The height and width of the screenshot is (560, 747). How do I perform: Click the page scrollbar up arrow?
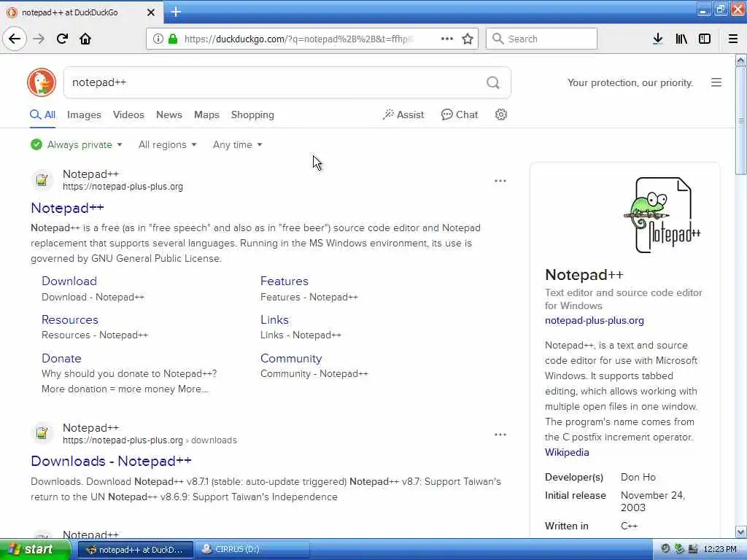741,61
